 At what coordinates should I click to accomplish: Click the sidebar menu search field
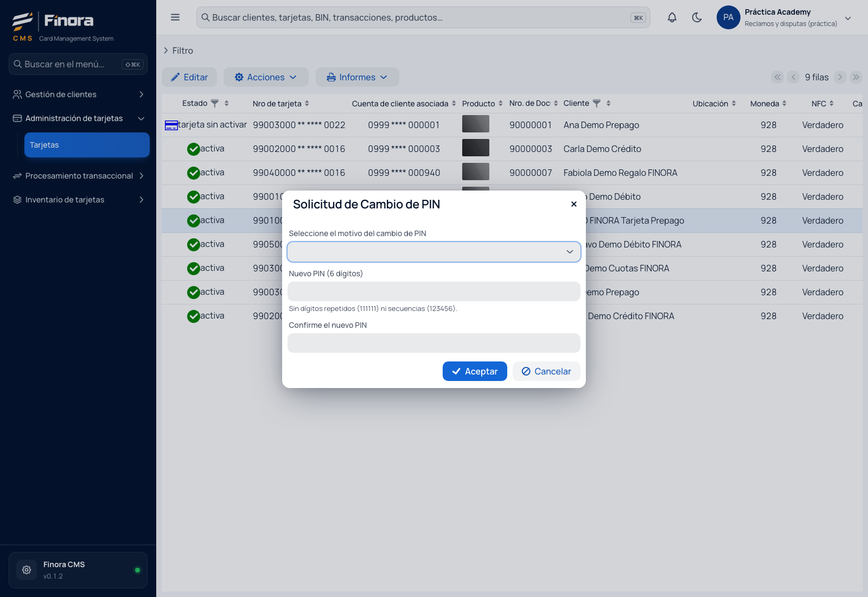tap(78, 64)
